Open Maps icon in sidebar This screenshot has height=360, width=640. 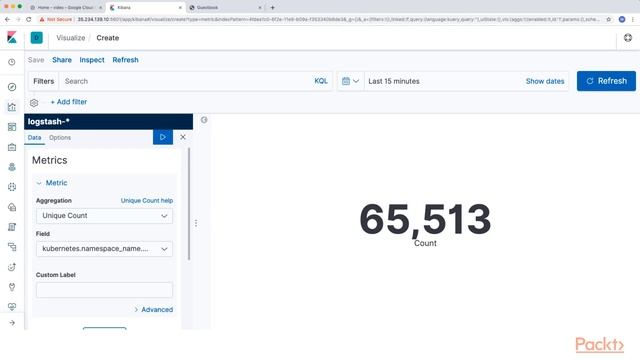12,167
